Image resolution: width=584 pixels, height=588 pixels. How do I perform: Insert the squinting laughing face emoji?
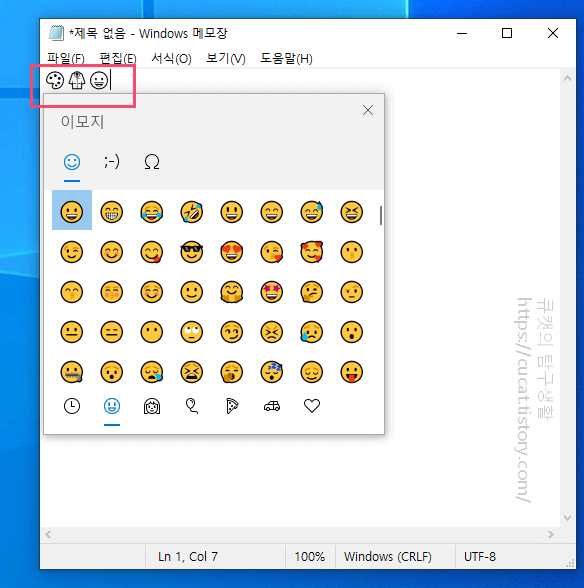click(x=352, y=212)
